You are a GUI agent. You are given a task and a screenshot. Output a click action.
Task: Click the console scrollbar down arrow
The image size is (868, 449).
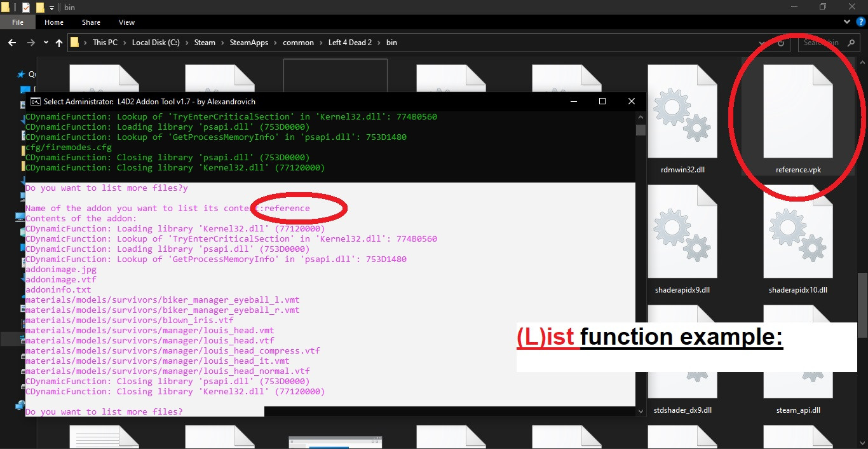point(641,411)
